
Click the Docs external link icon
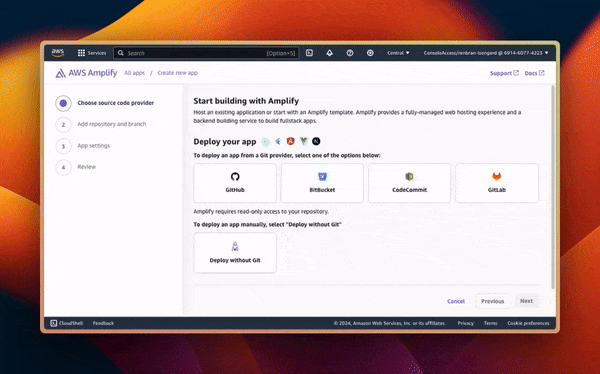tap(541, 73)
